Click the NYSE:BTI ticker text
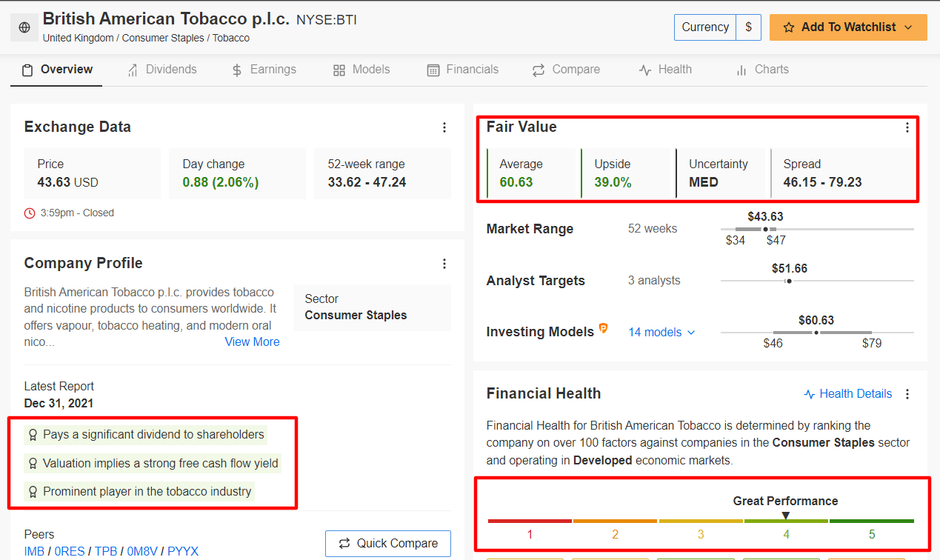 point(327,20)
